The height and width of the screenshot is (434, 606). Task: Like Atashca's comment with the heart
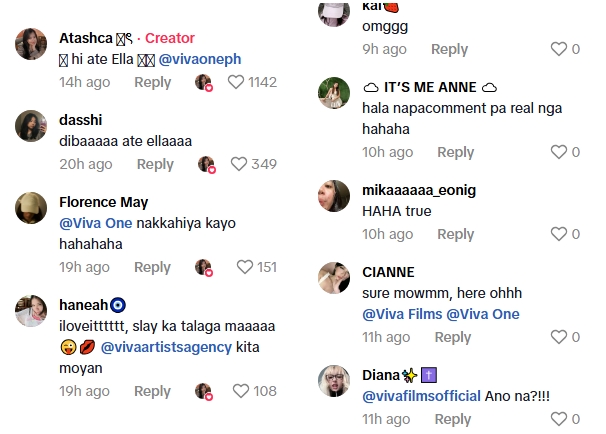pyautogui.click(x=238, y=82)
